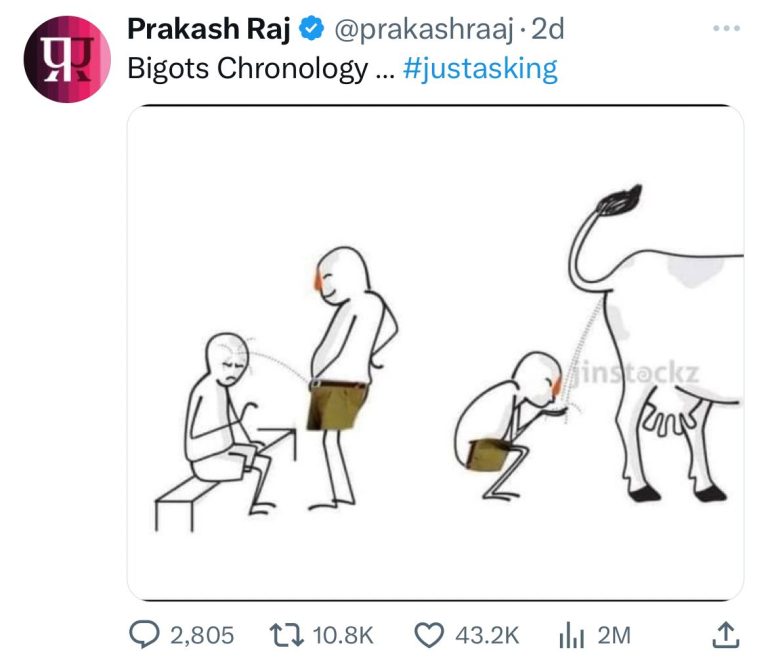Image resolution: width=768 pixels, height=671 pixels.
Task: Click the bench drawing in the image
Action: [x=200, y=490]
